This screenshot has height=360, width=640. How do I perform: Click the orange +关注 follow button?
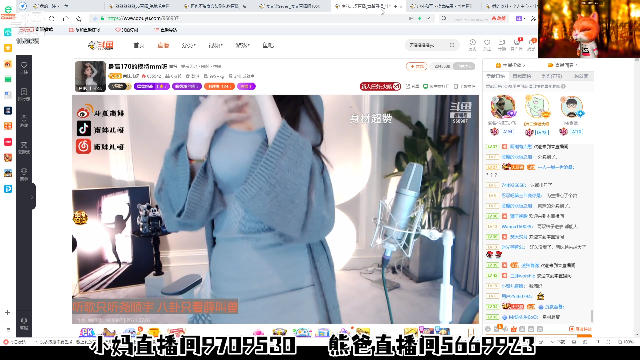point(416,66)
